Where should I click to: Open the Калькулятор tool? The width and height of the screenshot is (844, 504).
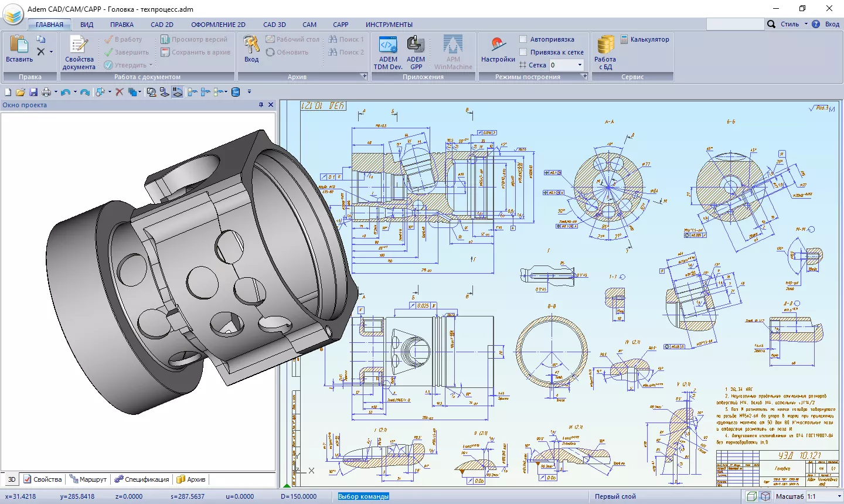645,39
